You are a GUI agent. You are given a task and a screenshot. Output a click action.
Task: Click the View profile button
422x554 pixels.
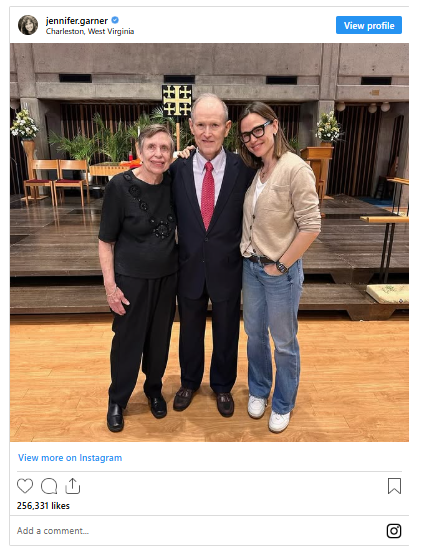coord(369,25)
